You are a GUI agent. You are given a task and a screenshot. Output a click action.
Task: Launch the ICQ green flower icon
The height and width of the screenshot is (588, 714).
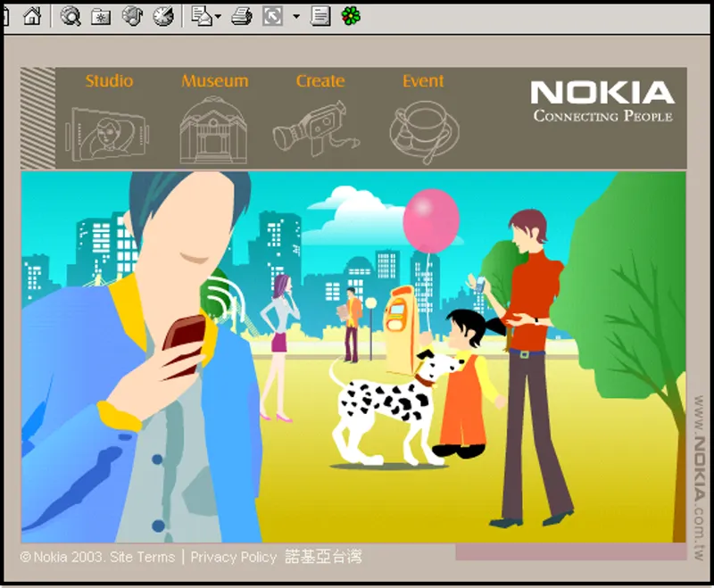pyautogui.click(x=351, y=16)
